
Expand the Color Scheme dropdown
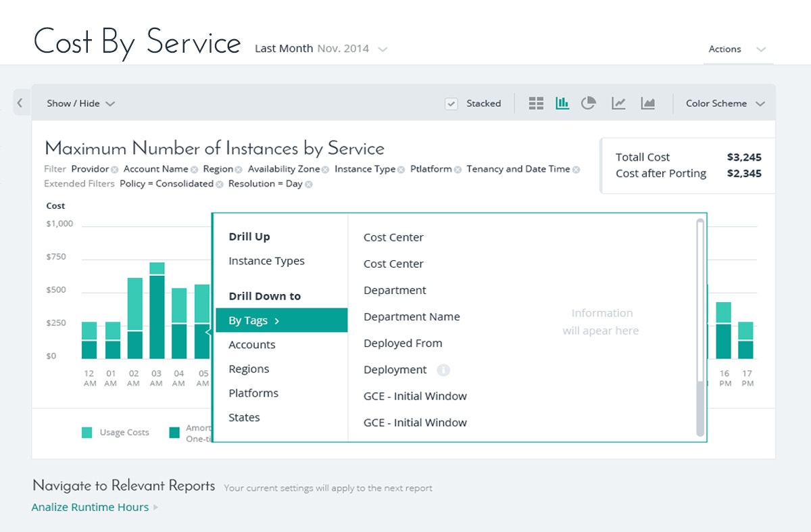pos(725,103)
